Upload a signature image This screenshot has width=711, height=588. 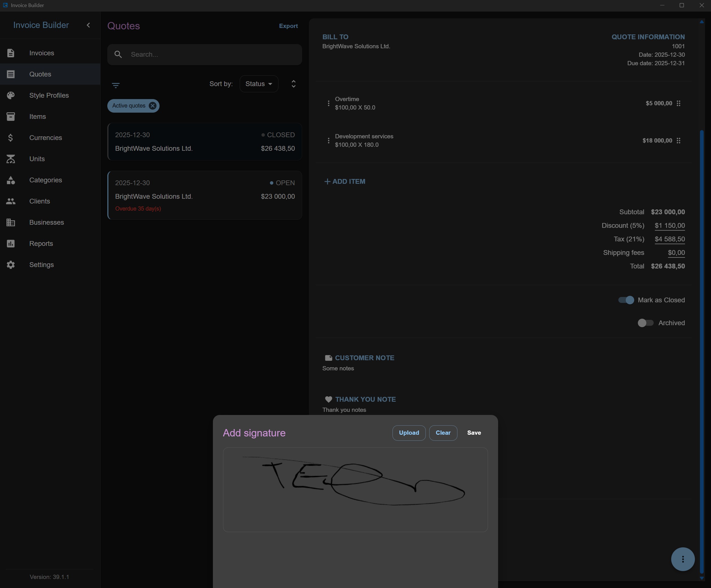(409, 433)
